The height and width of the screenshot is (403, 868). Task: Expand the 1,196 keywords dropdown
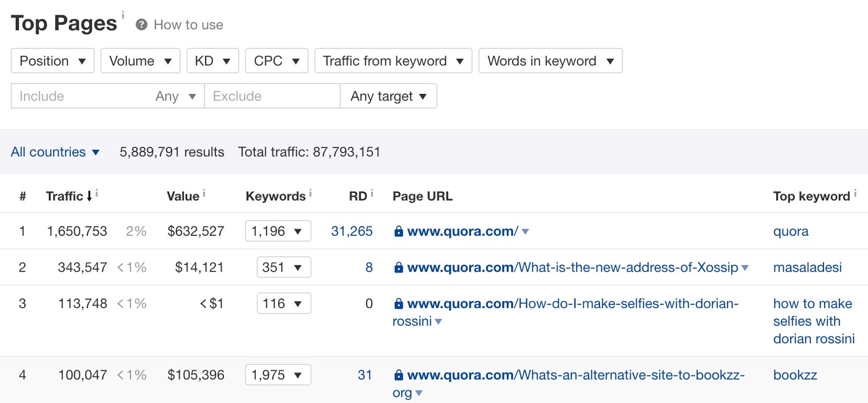pos(278,231)
